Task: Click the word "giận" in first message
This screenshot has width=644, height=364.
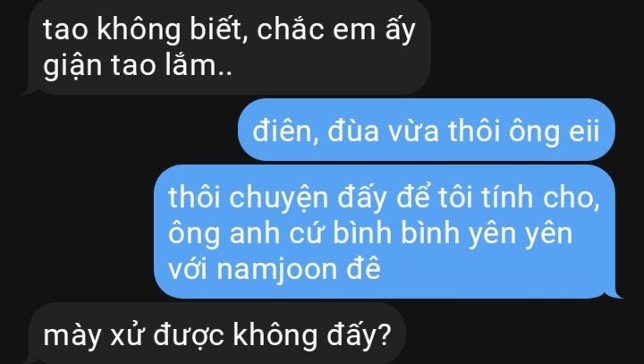Action: tap(72, 66)
